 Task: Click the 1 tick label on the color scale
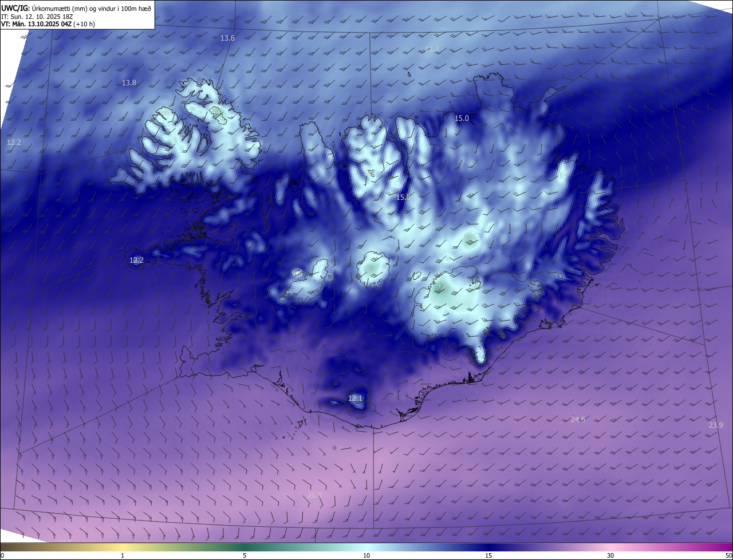tap(123, 555)
